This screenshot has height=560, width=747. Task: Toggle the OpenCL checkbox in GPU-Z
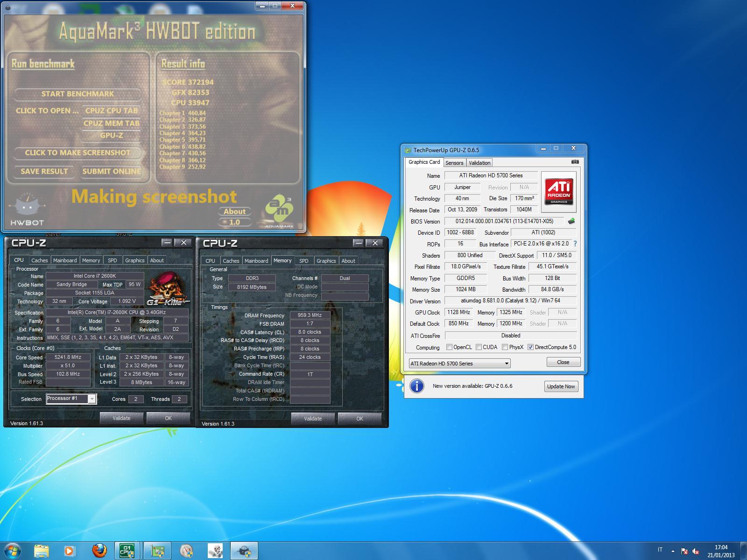coord(449,347)
